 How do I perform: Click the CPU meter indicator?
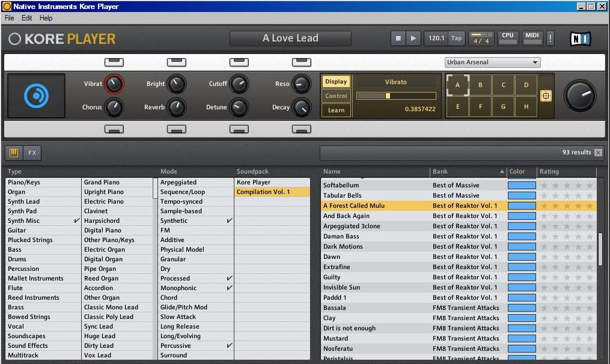(x=508, y=38)
